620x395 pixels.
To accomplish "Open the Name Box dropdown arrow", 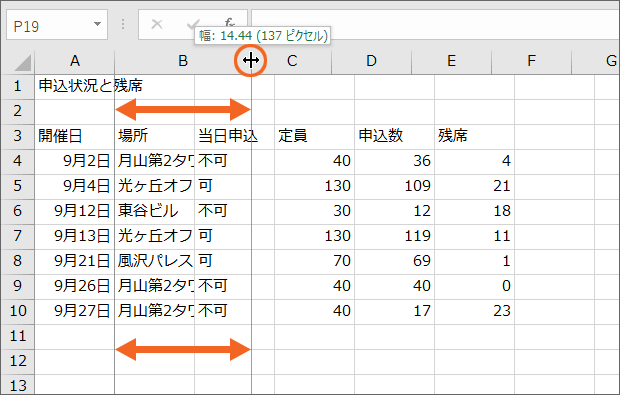I will [97, 25].
